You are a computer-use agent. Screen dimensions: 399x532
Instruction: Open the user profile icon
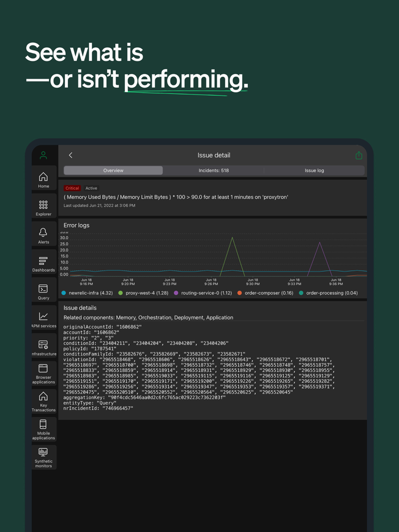43,155
